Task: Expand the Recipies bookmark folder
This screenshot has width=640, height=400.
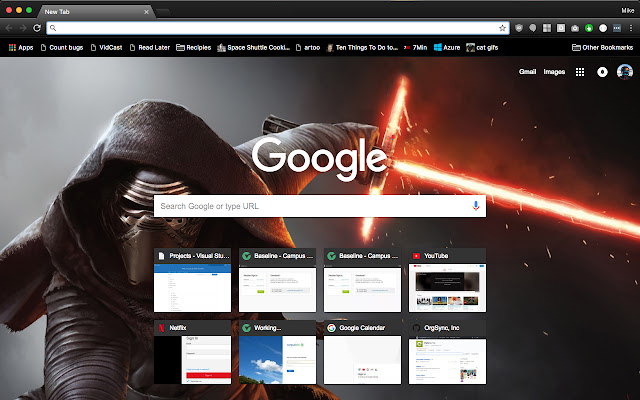Action: pos(193,47)
